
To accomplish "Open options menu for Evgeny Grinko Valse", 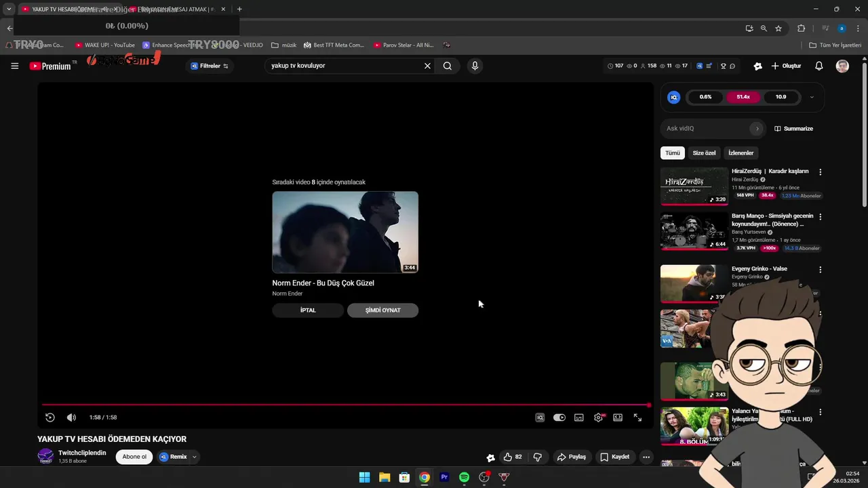I will coord(820,269).
